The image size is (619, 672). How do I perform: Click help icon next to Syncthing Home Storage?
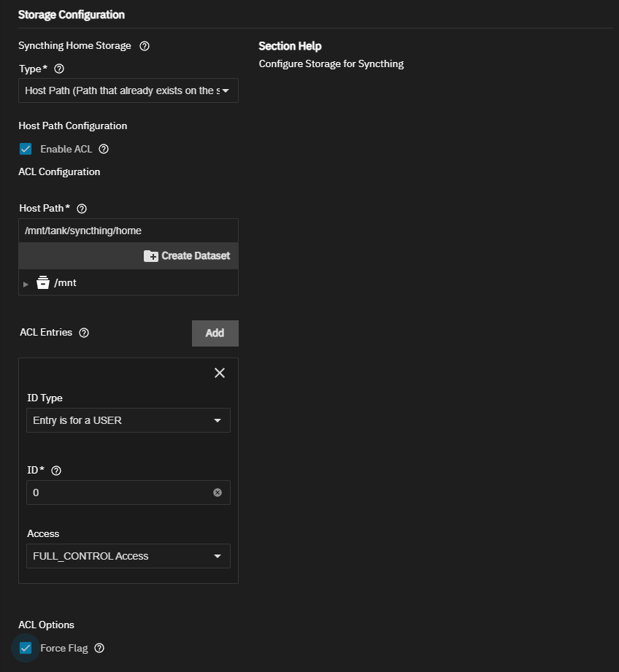[x=145, y=46]
